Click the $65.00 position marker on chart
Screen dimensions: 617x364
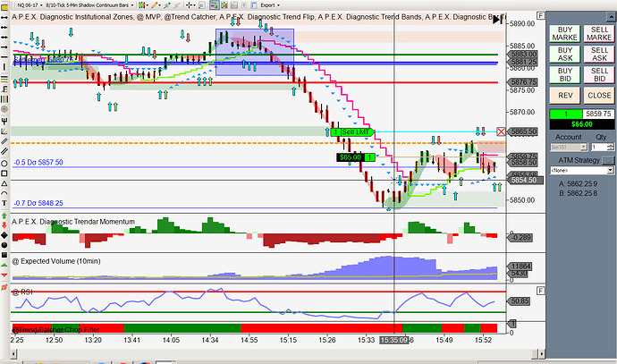click(x=356, y=157)
